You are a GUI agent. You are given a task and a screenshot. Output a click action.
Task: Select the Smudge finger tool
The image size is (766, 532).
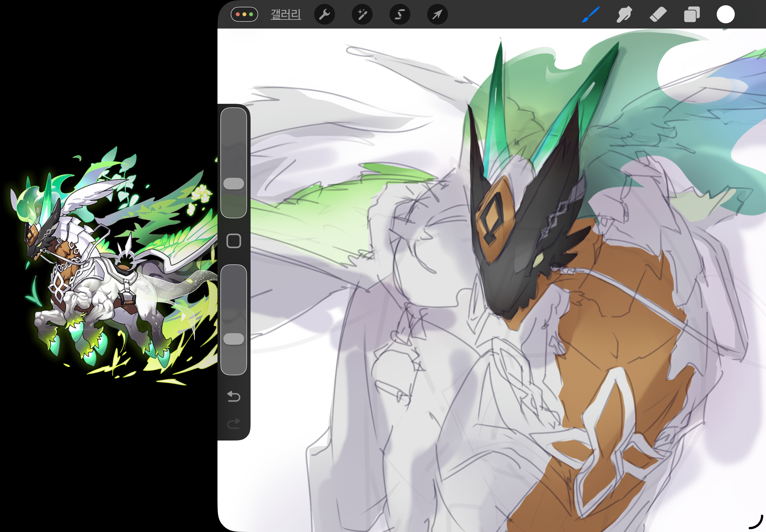coord(624,15)
